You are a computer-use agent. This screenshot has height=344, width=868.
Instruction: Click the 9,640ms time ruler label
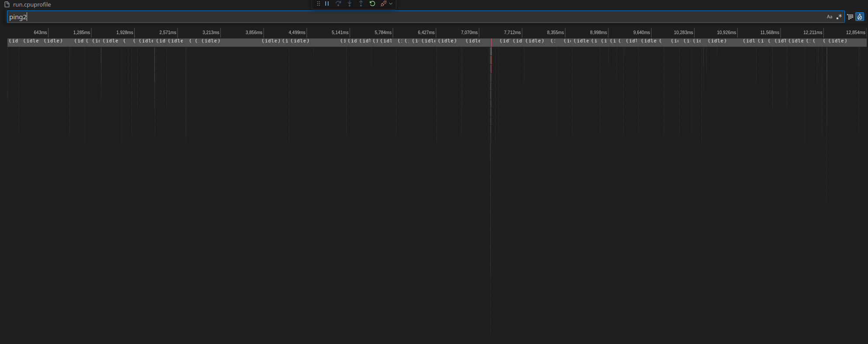642,33
